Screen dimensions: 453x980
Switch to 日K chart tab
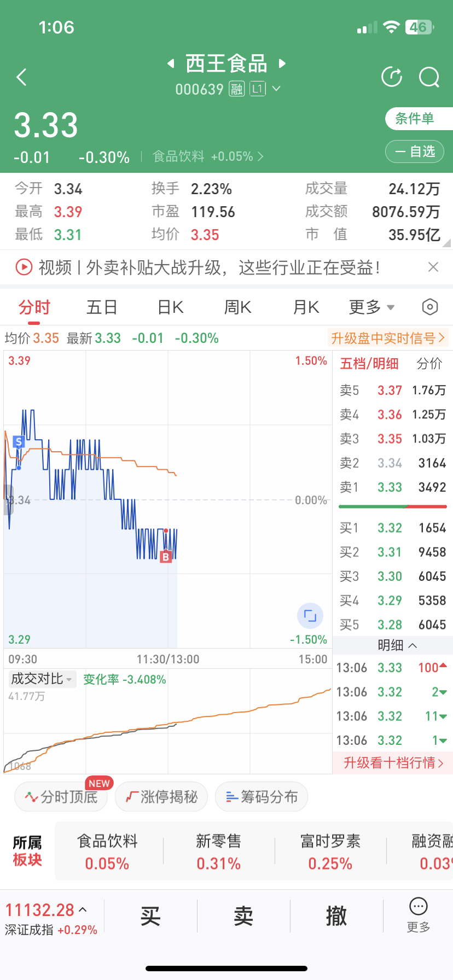coord(170,307)
